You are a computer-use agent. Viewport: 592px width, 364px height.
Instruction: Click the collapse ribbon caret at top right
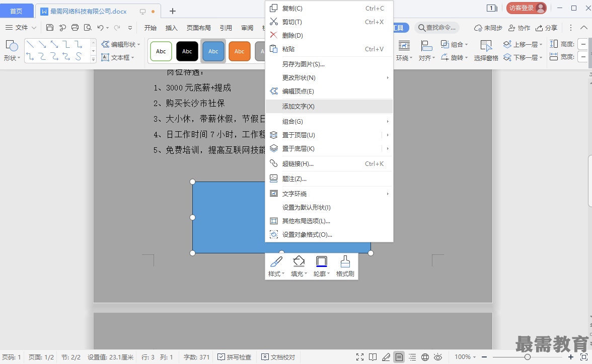(584, 28)
